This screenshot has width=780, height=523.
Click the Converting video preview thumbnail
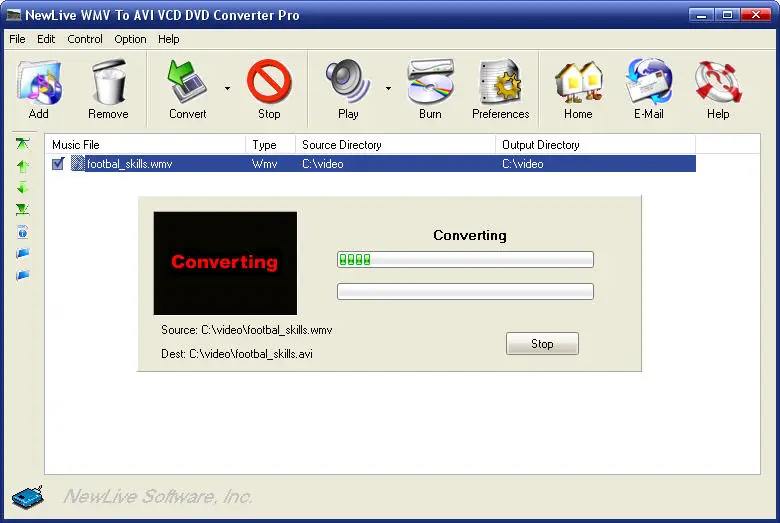[x=225, y=263]
